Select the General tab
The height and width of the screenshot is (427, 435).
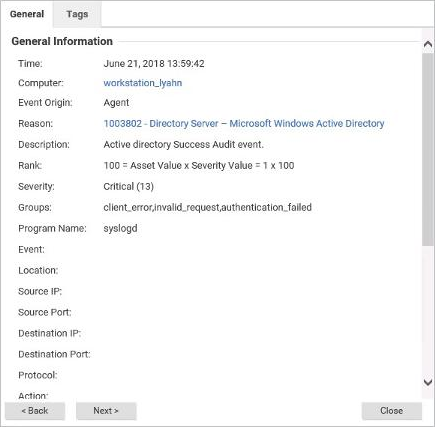27,14
